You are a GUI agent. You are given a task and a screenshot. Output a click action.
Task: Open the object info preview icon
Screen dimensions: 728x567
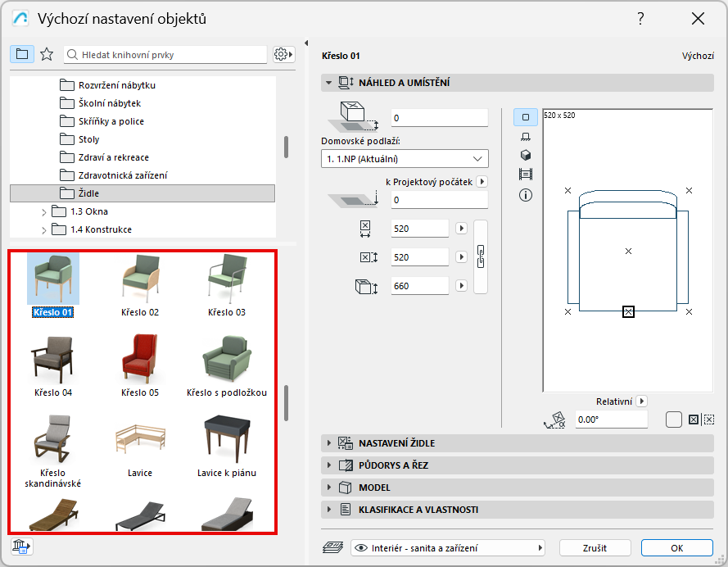(526, 195)
